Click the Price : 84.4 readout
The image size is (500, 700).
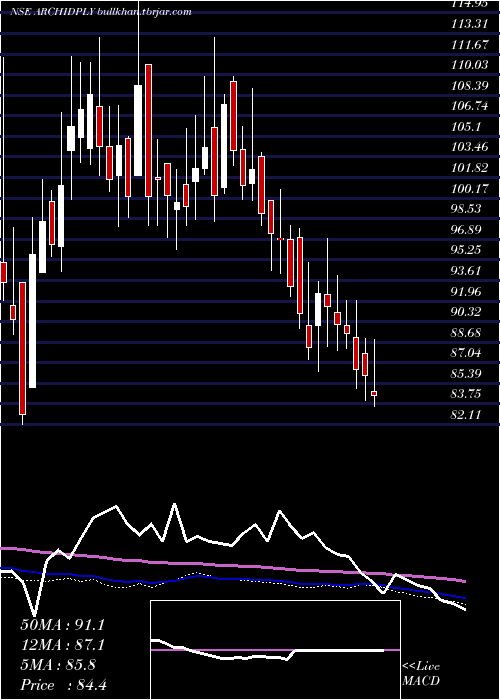(63, 685)
